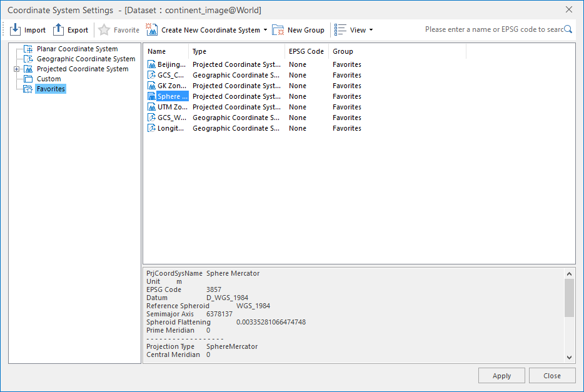Click the name or EPSG code search field
The width and height of the screenshot is (584, 392).
tap(493, 29)
